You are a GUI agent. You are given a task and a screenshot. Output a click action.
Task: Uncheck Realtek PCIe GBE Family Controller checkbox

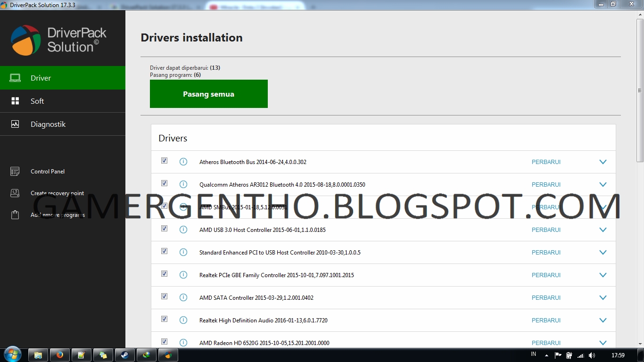[164, 274]
